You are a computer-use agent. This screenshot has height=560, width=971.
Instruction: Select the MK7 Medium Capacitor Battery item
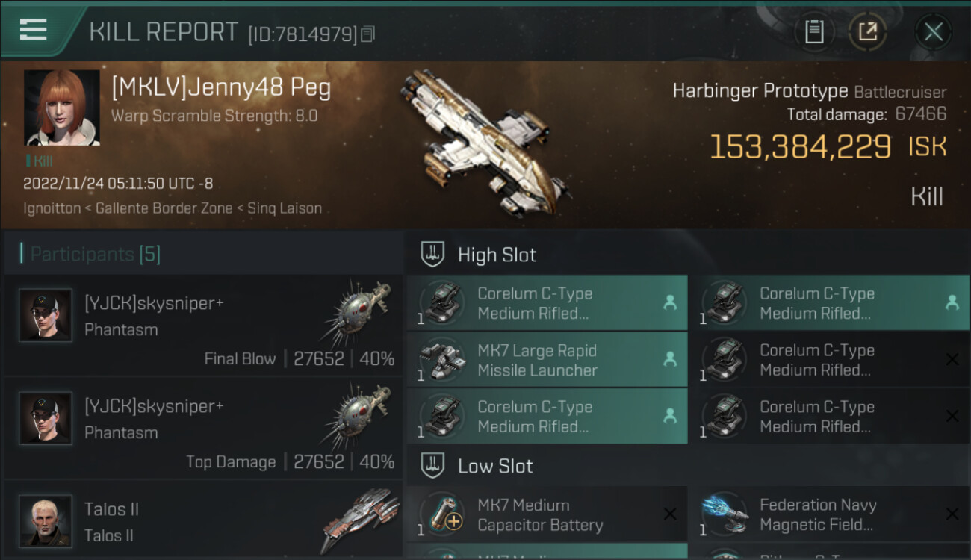point(539,515)
